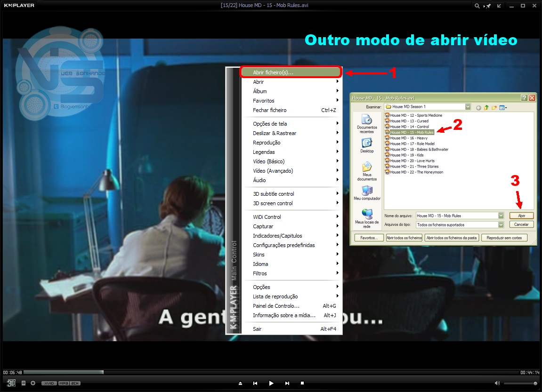Open the Áudio menu entry
The image size is (542, 392).
click(x=292, y=180)
